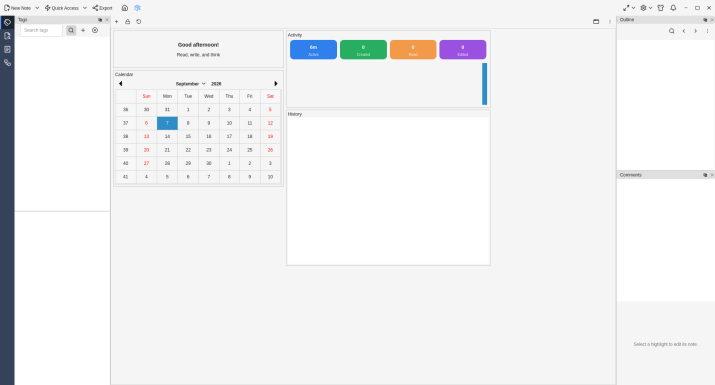Open the settings gear icon

click(643, 8)
